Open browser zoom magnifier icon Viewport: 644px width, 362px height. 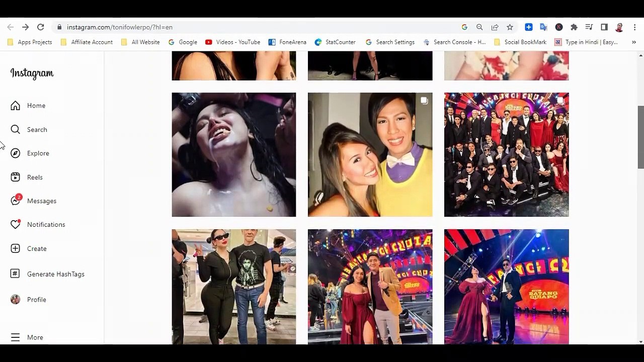[479, 27]
